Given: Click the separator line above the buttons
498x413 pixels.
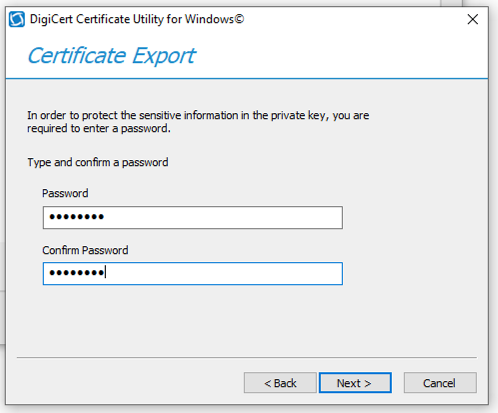Looking at the screenshot, I should [x=247, y=358].
